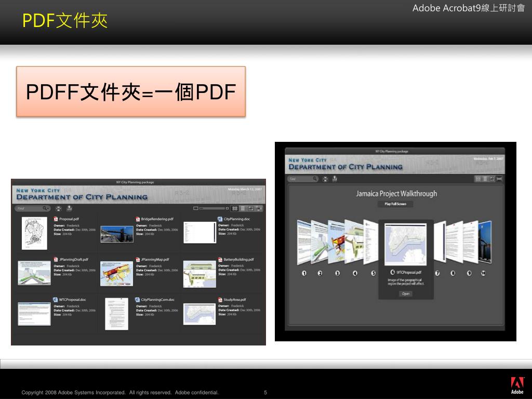Select the file name BridgeRendering.pdf
This screenshot has width=532, height=399.
pyautogui.click(x=157, y=219)
